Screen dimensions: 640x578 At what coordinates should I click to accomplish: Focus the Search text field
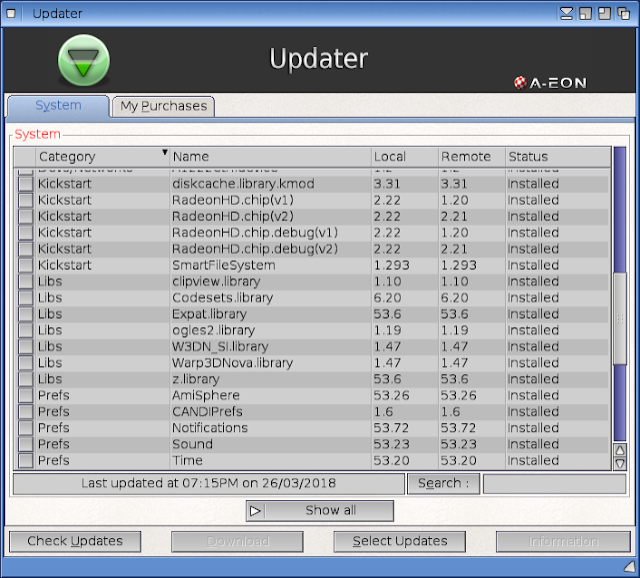pyautogui.click(x=554, y=483)
